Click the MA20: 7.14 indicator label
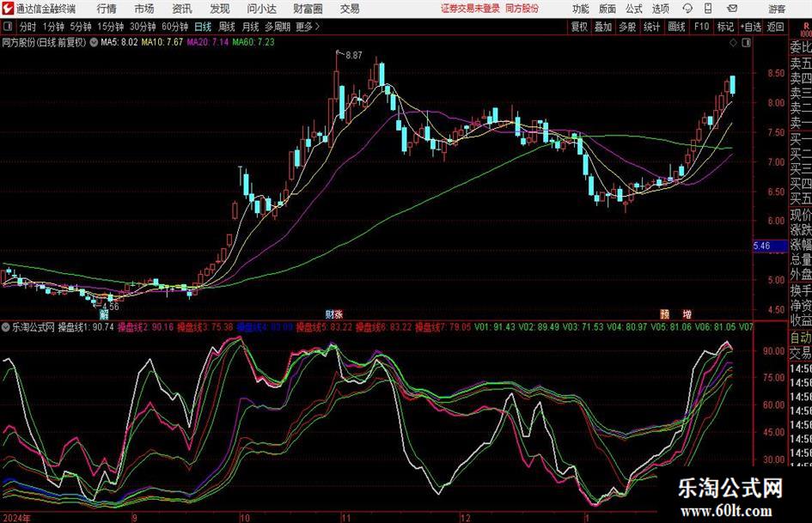812x523 pixels. (208, 42)
